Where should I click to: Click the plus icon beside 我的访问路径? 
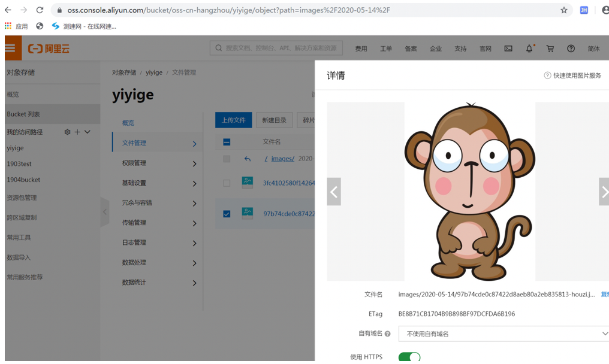pos(77,132)
